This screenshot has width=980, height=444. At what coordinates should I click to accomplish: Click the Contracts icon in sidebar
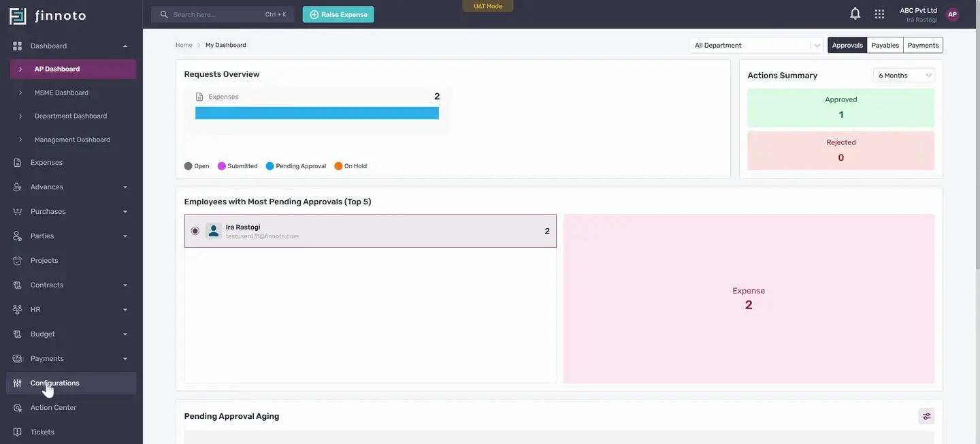point(18,285)
